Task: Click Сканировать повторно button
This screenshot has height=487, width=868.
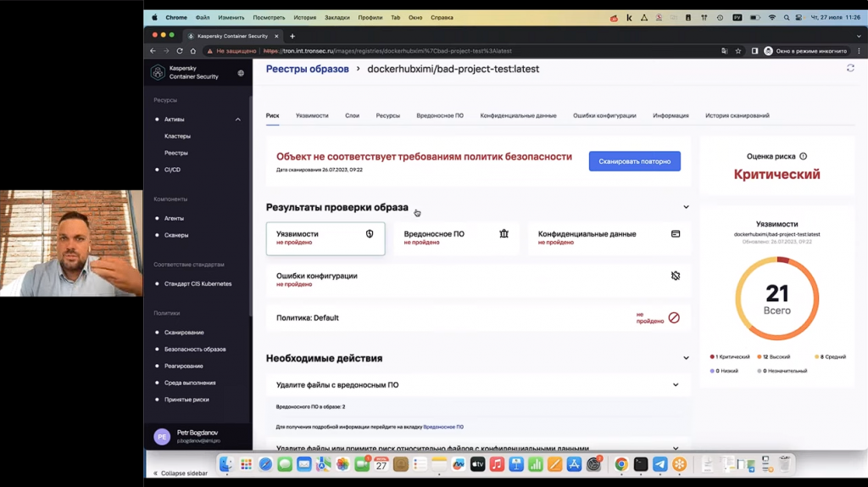Action: tap(634, 161)
